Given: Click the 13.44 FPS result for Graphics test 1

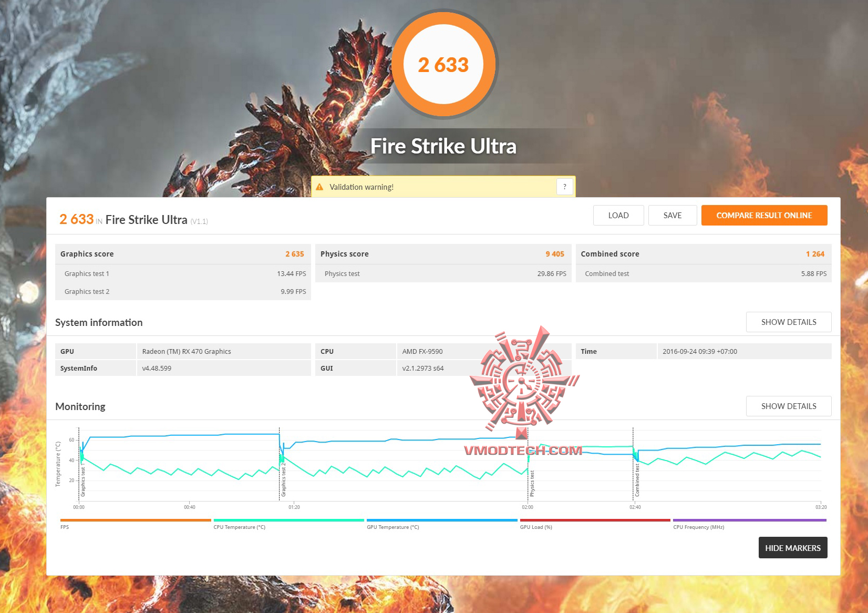Looking at the screenshot, I should coord(292,274).
